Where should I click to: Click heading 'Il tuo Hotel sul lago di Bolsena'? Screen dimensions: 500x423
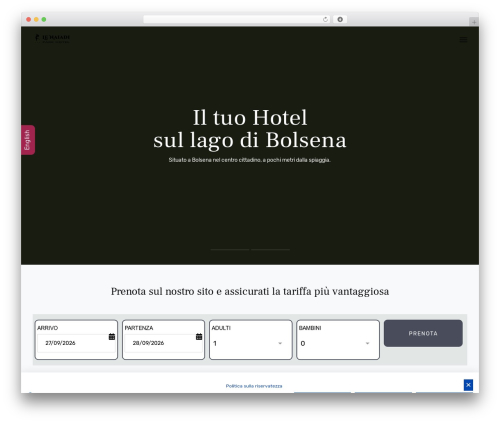click(250, 129)
